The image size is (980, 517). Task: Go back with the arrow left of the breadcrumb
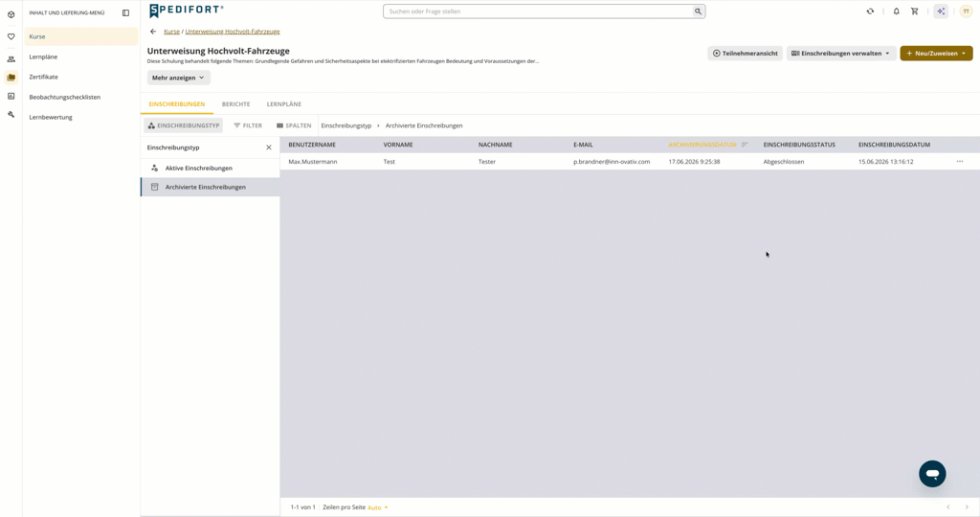point(153,32)
